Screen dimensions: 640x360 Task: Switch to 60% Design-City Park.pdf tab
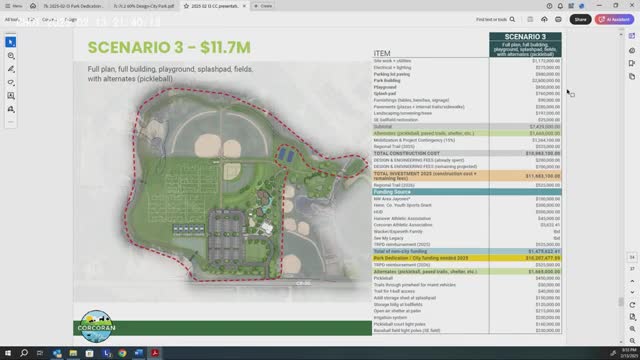pyautogui.click(x=144, y=6)
